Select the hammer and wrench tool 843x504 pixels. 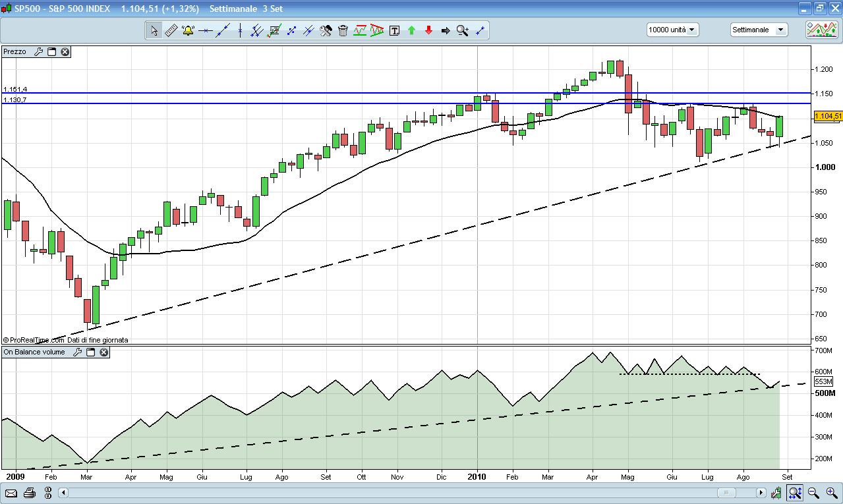326,30
